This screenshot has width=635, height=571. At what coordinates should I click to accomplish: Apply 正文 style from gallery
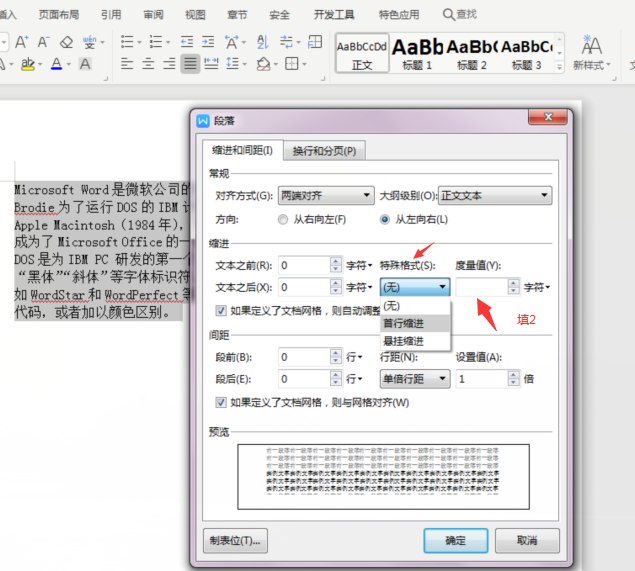click(x=362, y=53)
